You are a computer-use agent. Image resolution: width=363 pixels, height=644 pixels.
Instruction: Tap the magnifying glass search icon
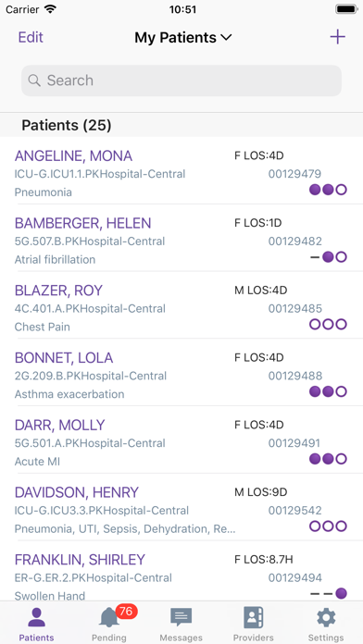[x=34, y=80]
